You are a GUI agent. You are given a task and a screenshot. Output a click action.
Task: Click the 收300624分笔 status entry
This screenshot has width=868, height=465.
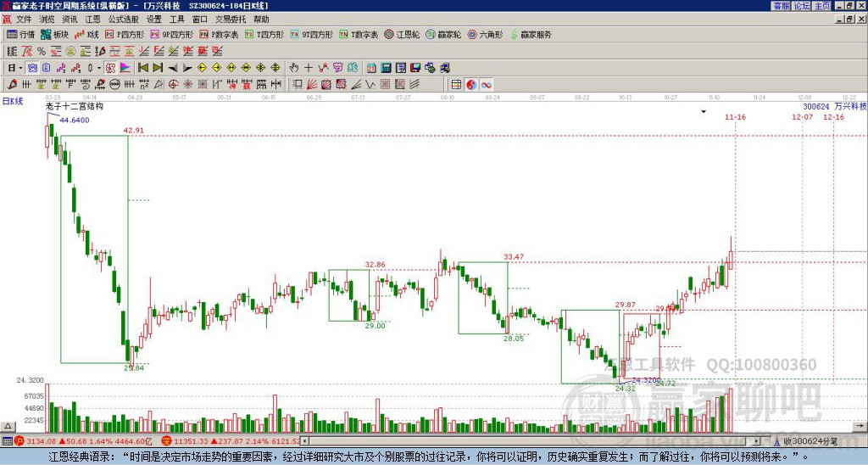[806, 442]
